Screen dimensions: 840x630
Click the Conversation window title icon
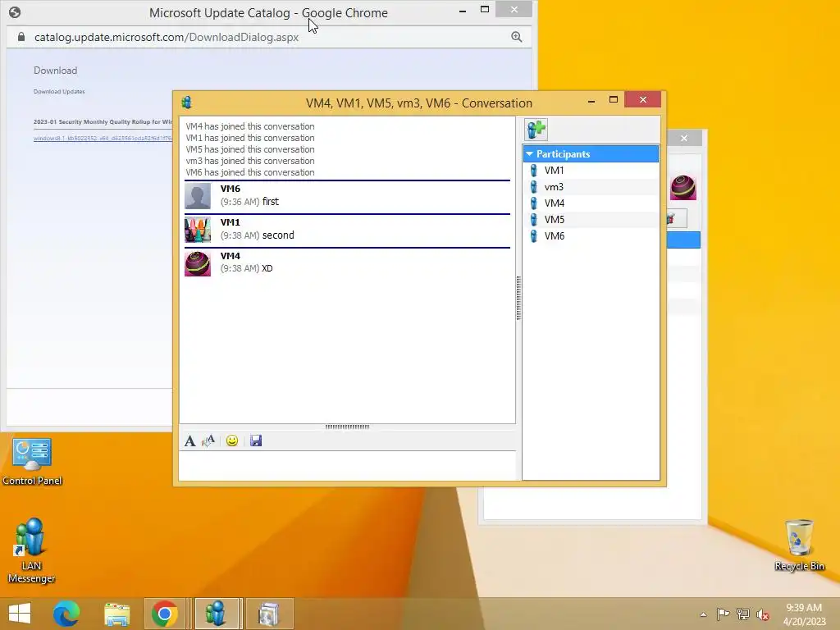tap(187, 102)
